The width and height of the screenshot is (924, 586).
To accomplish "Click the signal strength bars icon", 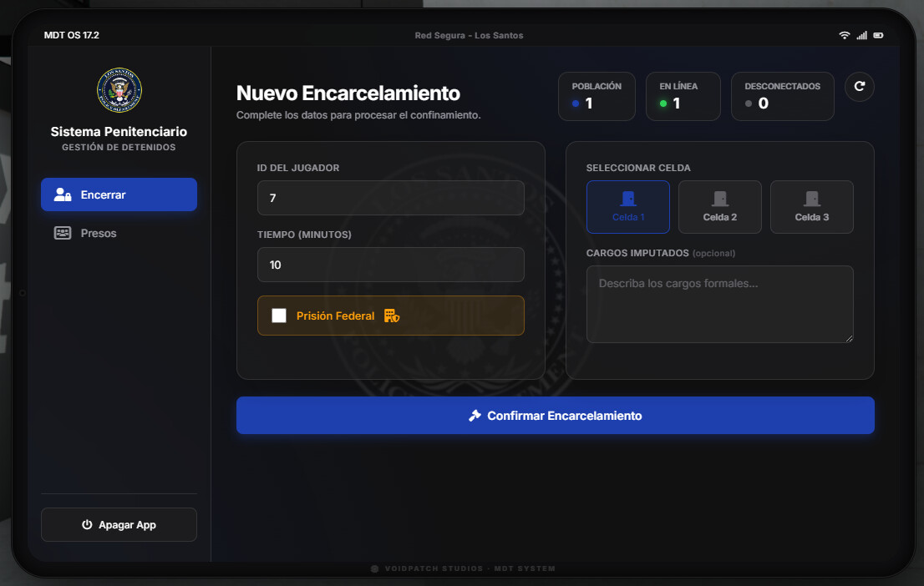I will [x=861, y=35].
